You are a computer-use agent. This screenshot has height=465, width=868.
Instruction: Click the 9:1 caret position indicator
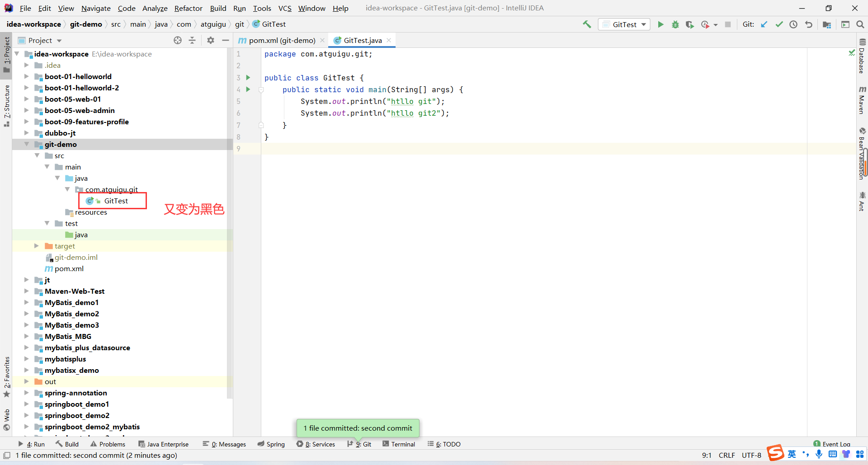pyautogui.click(x=707, y=455)
